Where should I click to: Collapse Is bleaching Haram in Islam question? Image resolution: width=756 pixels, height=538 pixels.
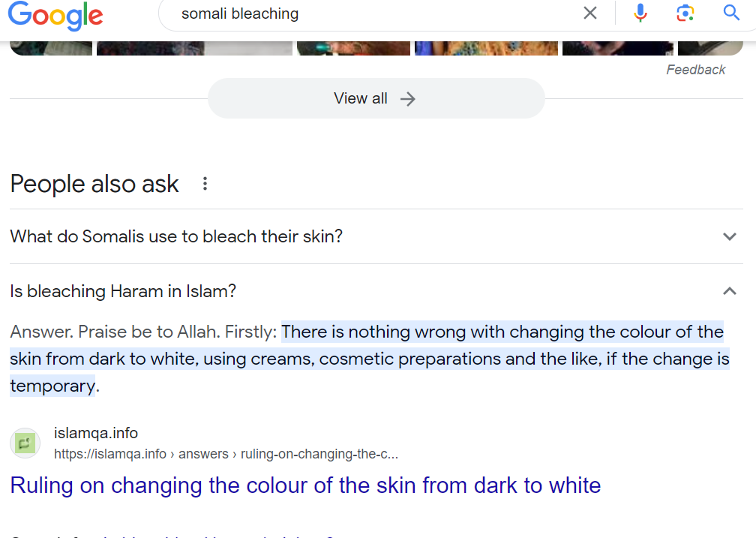(x=376, y=291)
